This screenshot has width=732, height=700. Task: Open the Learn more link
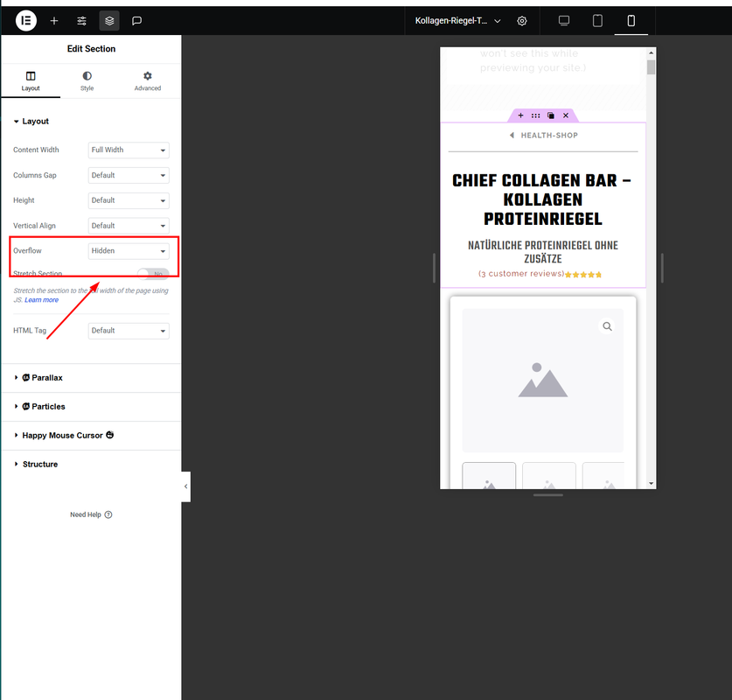[x=42, y=300]
